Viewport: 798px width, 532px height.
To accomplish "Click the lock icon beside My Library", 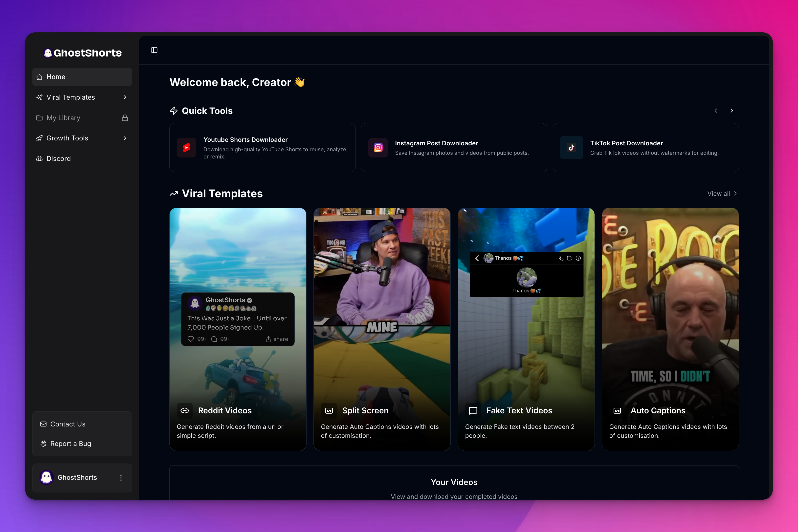I will point(125,118).
